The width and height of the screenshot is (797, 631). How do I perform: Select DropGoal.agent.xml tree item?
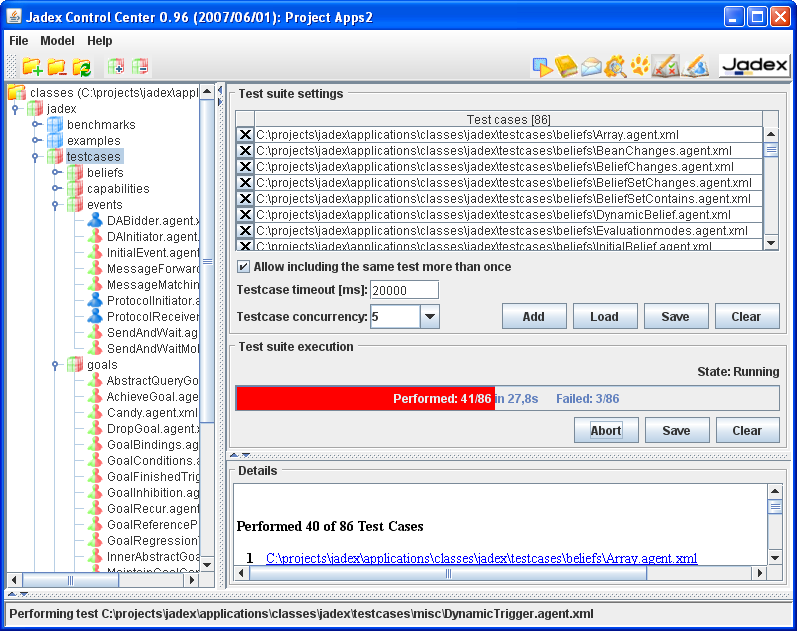153,429
